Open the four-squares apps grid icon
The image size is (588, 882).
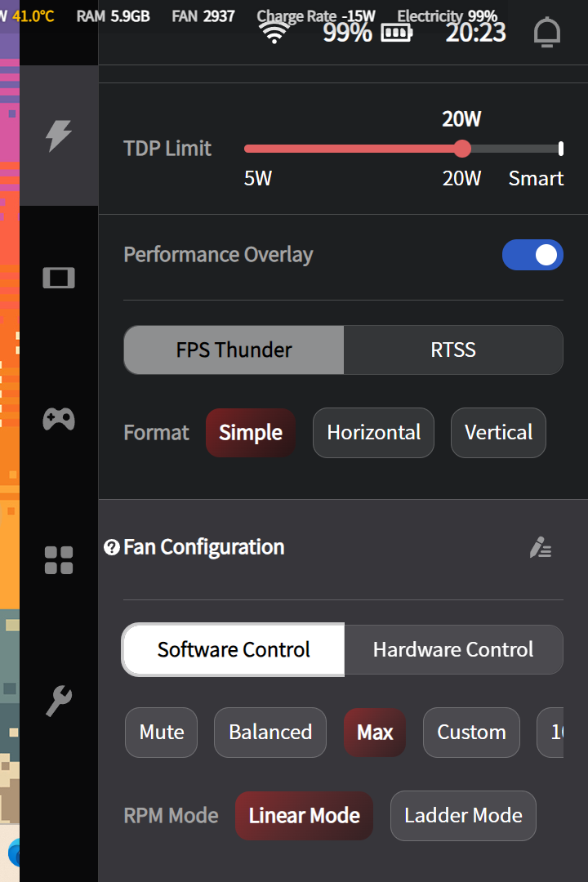coord(59,560)
